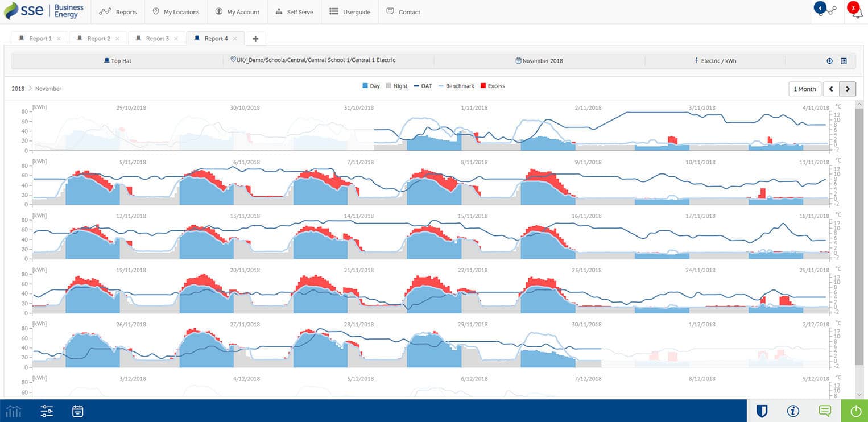The width and height of the screenshot is (868, 422).
Task: Add a new report tab with plus
Action: pos(255,39)
